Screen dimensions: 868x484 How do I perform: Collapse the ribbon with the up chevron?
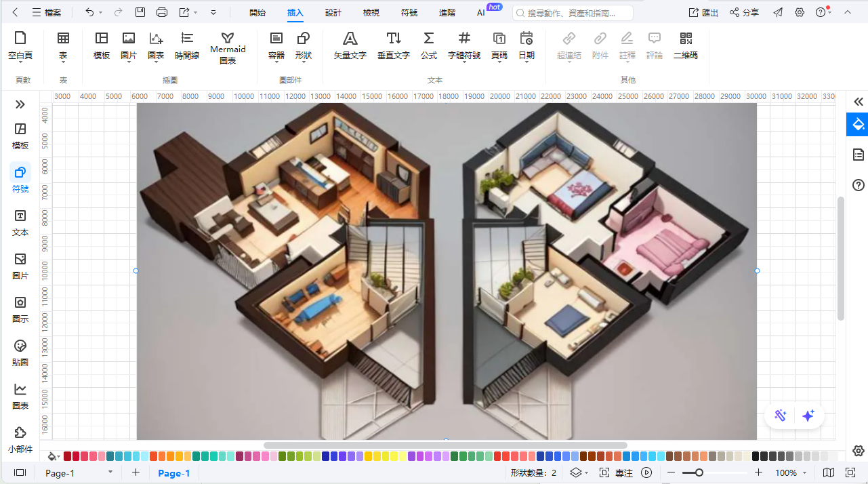848,13
